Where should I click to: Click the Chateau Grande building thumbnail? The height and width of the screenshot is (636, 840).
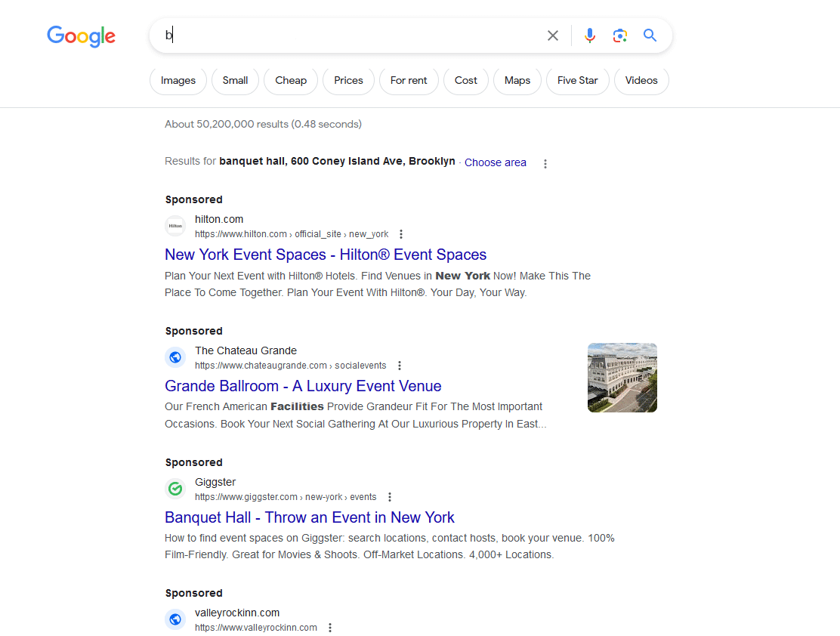point(622,378)
